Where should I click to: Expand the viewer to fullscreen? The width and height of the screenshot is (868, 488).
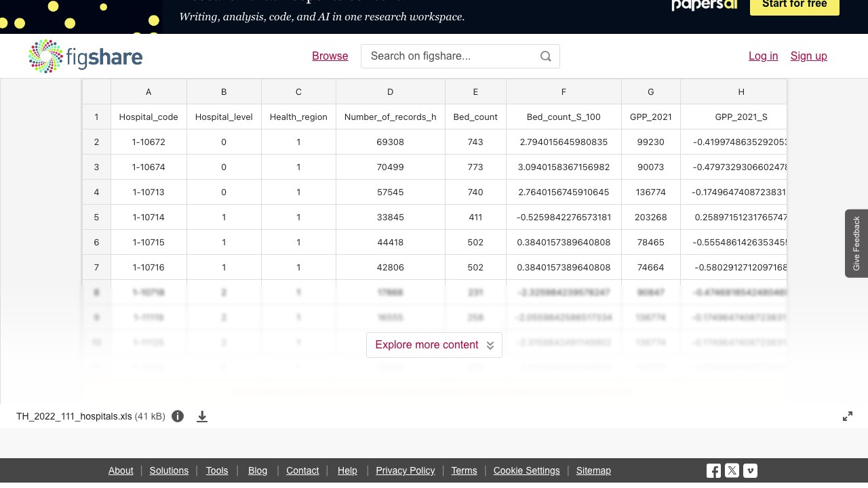(848, 416)
